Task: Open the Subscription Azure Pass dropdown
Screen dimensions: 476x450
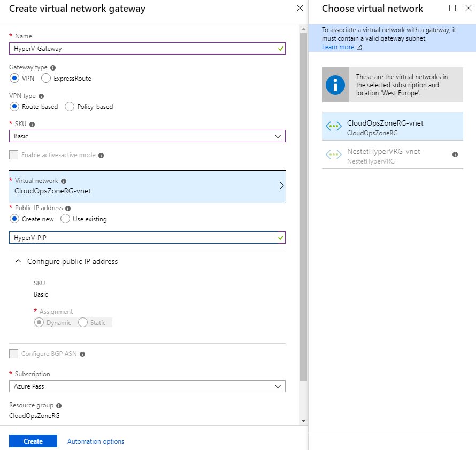Action: [x=147, y=386]
